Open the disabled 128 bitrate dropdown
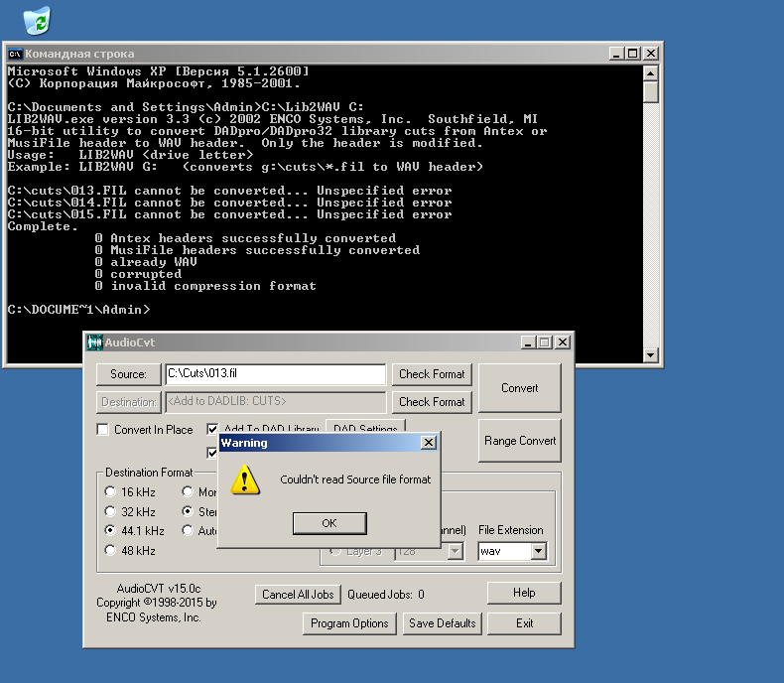 coord(455,552)
